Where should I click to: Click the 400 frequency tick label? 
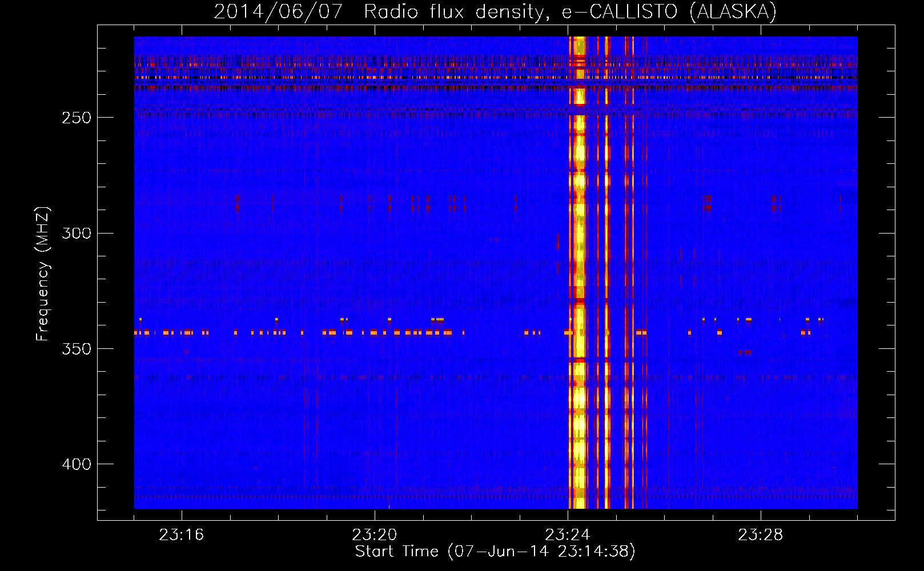[x=77, y=464]
